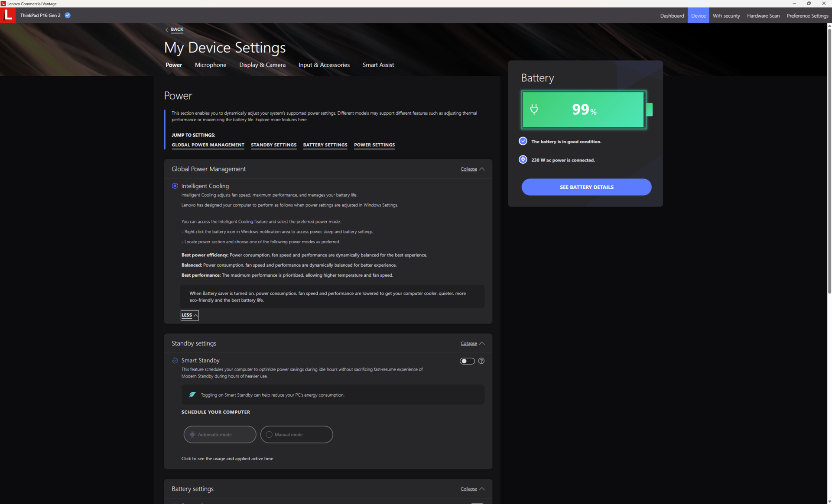Switch to the Display & Camera tab

[262, 65]
